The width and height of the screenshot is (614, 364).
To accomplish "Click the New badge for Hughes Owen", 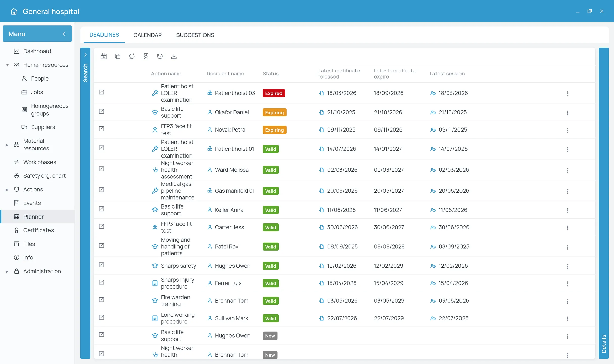I will tap(270, 336).
